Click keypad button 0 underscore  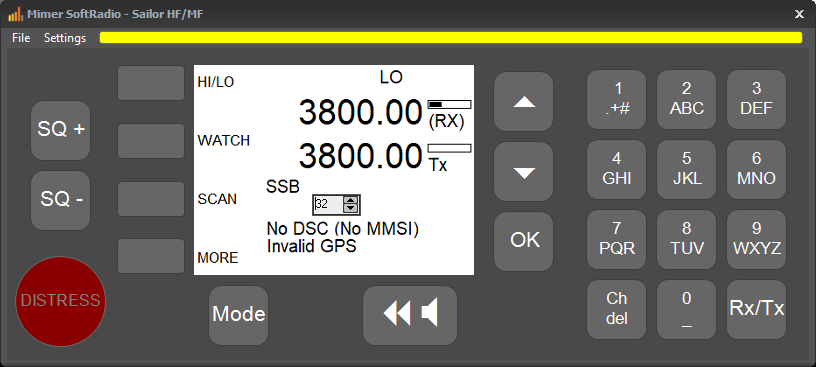click(x=686, y=310)
